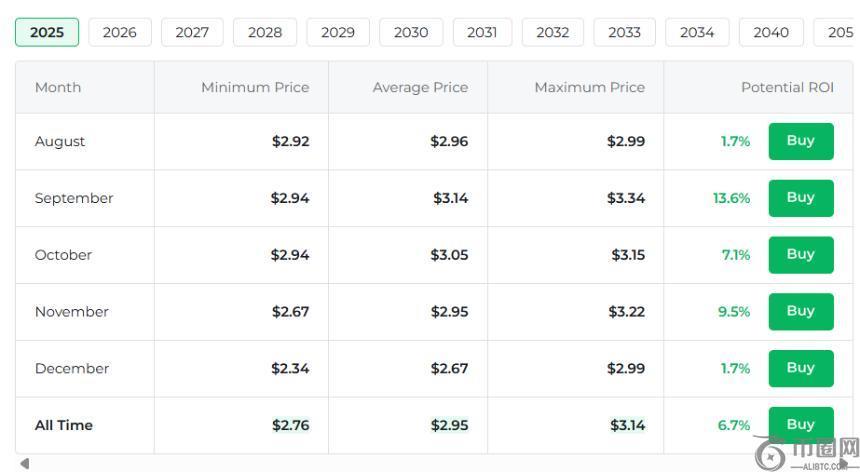Click the October Buy button
Viewport: 860px width, 472px height.
click(x=800, y=255)
